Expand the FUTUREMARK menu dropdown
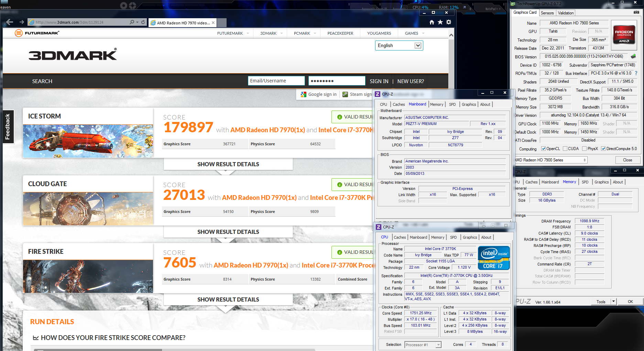 coord(248,33)
